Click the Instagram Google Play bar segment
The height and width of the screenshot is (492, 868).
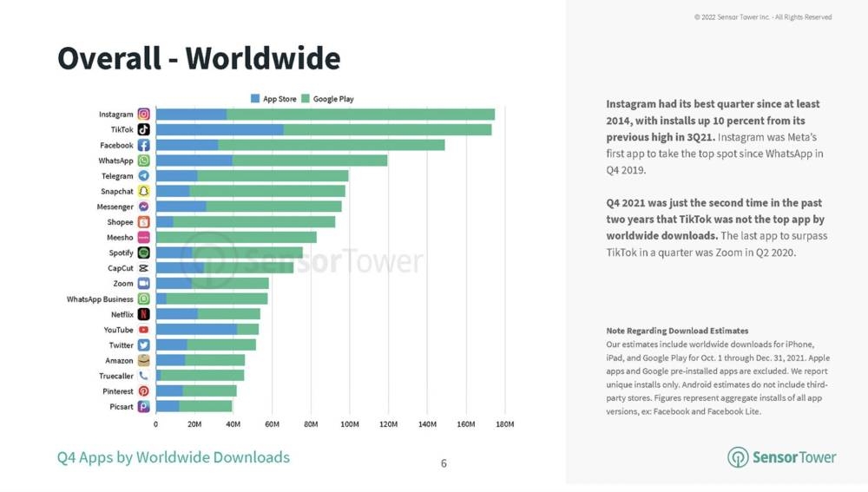point(360,114)
